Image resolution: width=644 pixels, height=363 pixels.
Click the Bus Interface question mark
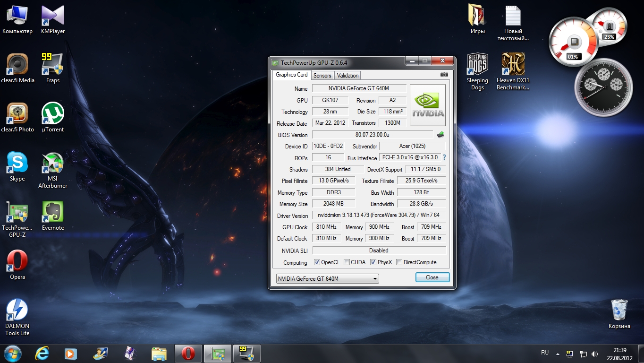pyautogui.click(x=444, y=157)
